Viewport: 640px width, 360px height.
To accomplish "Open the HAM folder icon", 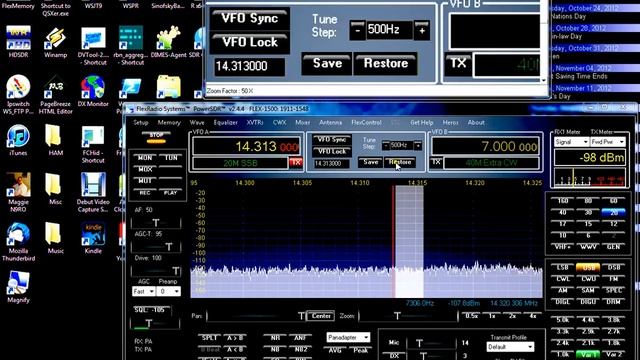I will click(x=56, y=140).
